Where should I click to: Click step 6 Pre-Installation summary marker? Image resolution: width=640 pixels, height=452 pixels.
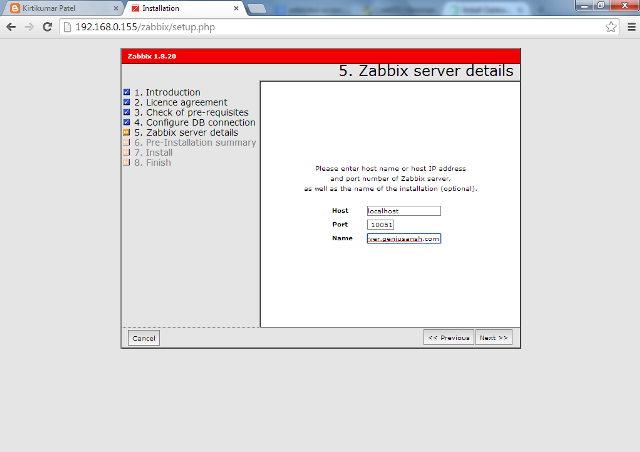127,143
